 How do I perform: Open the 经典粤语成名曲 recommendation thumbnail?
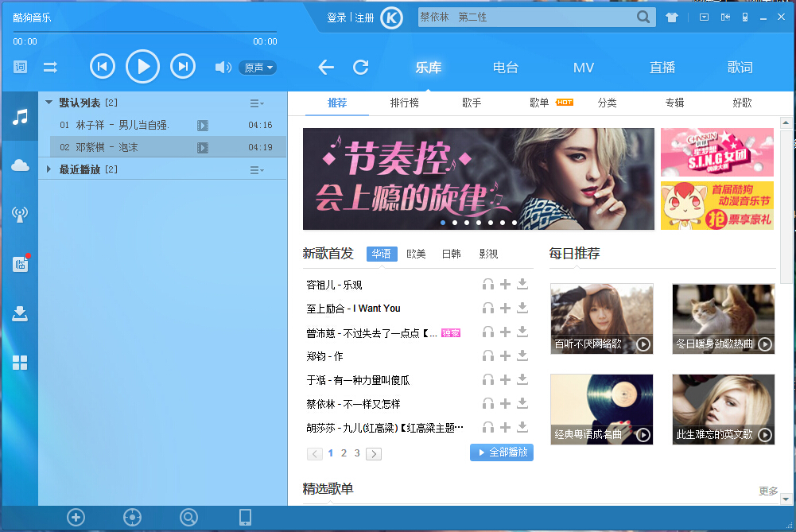click(601, 410)
